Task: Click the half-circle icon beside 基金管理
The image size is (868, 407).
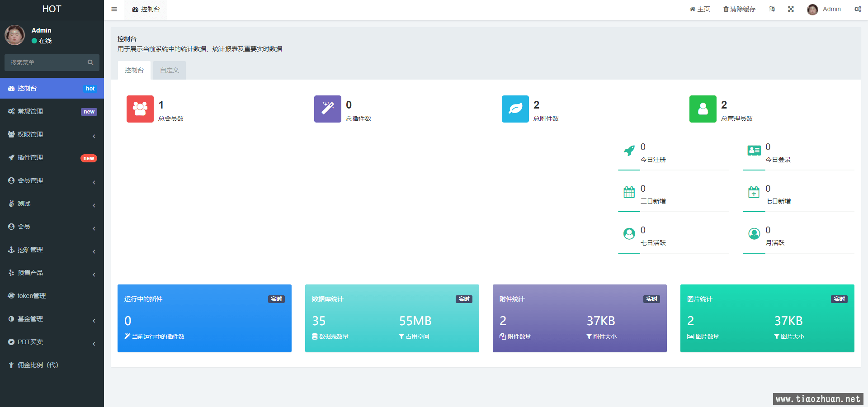Action: pos(11,319)
